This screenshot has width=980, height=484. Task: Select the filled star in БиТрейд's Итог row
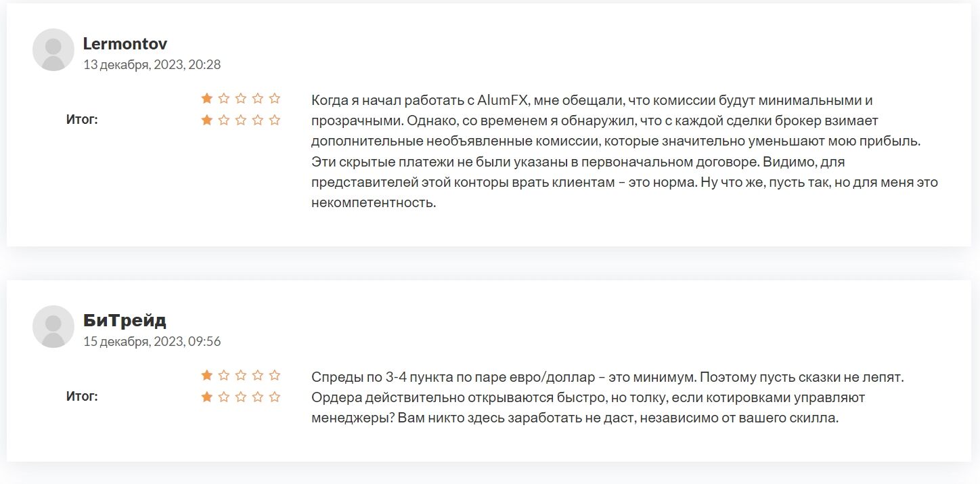[x=207, y=397]
